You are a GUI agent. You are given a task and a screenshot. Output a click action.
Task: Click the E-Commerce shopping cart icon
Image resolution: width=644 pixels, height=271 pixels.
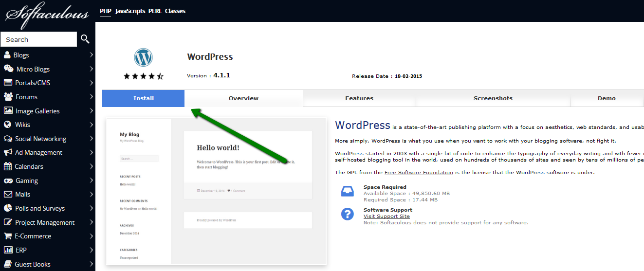coord(8,236)
